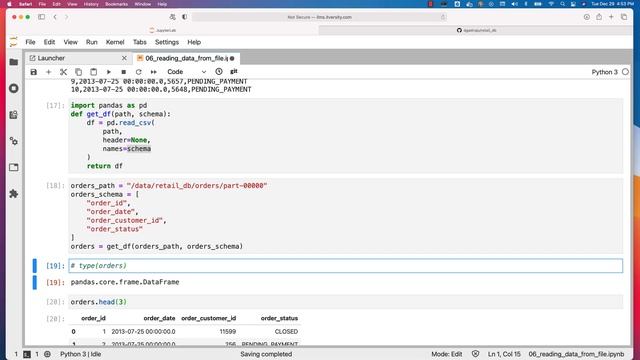640x360 pixels.
Task: Open the Tabs menu
Action: pyautogui.click(x=140, y=42)
